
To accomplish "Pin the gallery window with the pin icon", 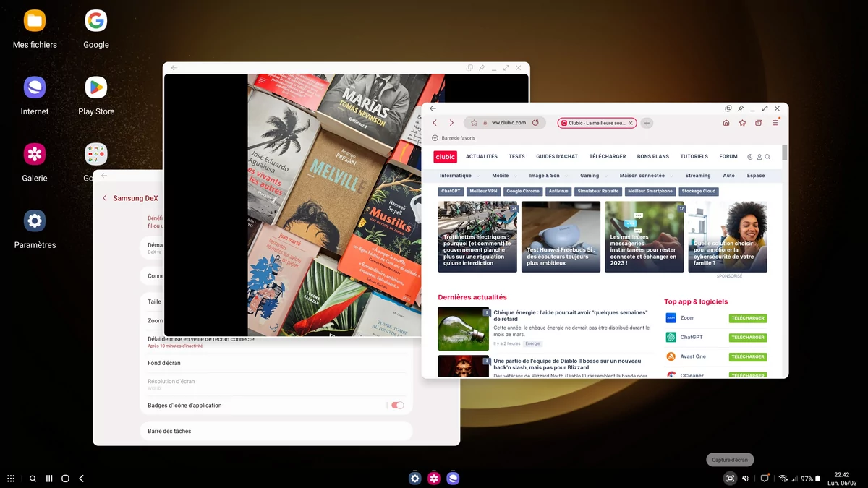I will click(x=482, y=68).
